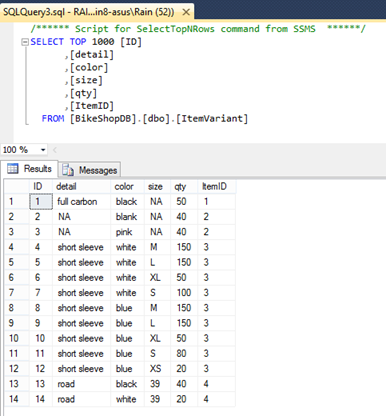This screenshot has height=416, width=386.
Task: Click [detail] in the query editor
Action: (92, 55)
